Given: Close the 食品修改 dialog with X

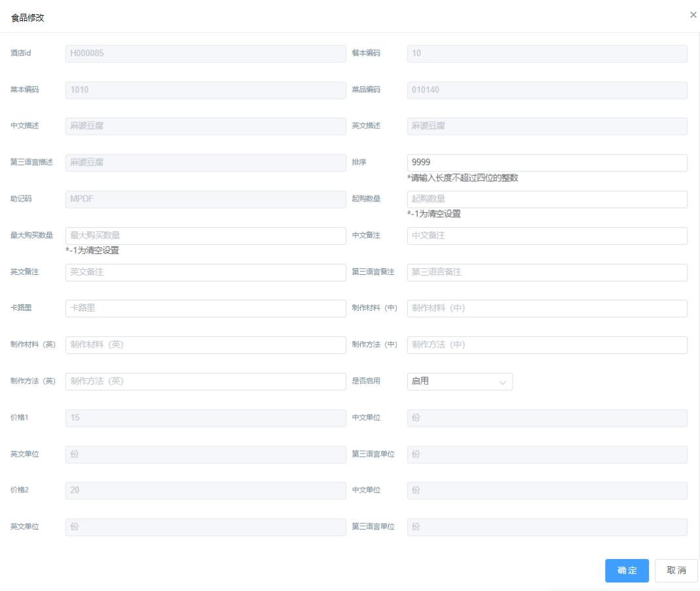Looking at the screenshot, I should (693, 14).
